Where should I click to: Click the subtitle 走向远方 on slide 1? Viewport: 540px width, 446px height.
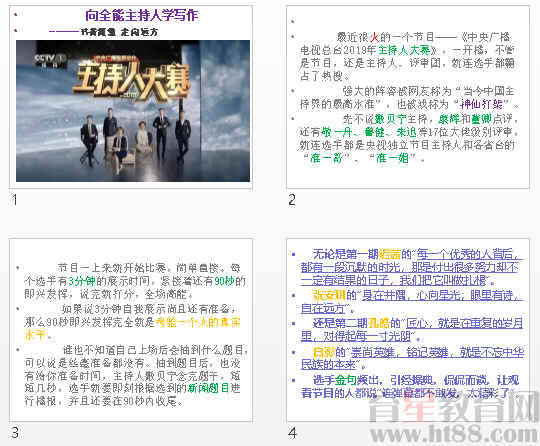139,32
